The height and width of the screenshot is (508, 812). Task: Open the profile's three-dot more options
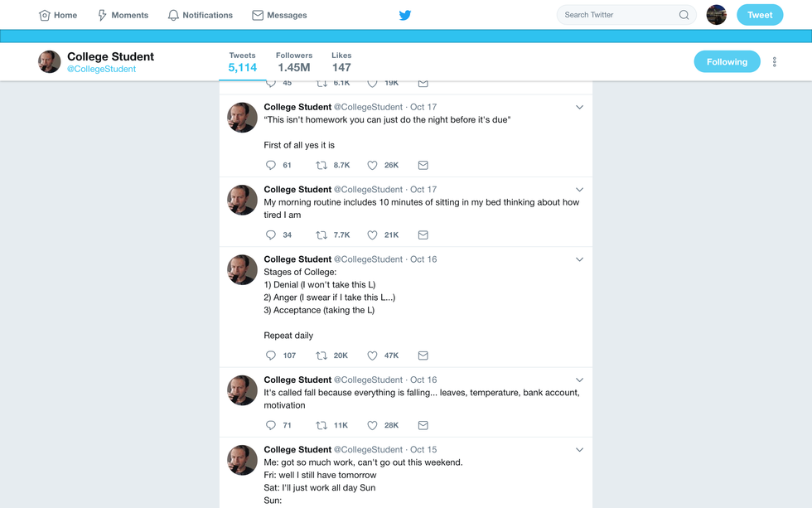(775, 62)
